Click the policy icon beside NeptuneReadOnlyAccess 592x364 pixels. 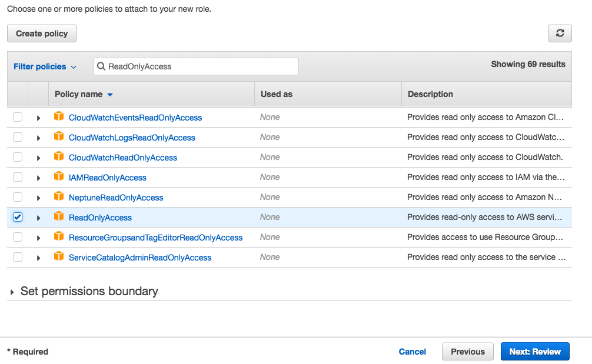[58, 197]
